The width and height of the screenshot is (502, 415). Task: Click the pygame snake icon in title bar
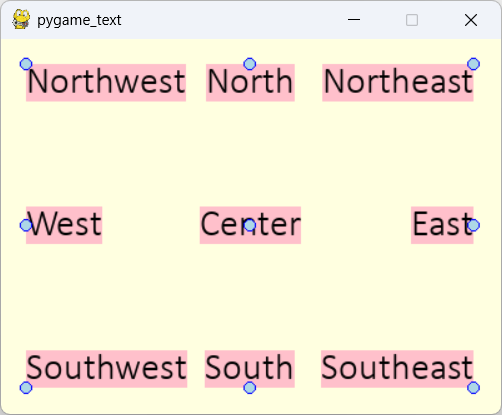pyautogui.click(x=21, y=20)
